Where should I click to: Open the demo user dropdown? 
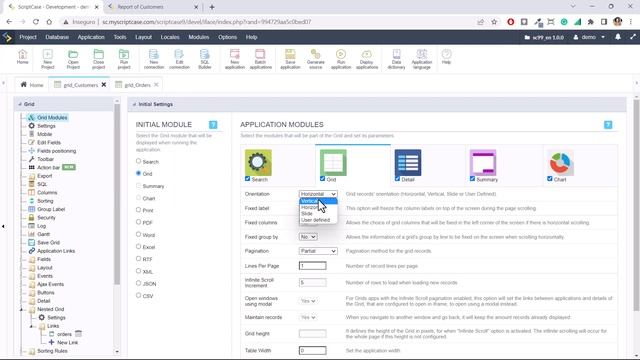[589, 37]
